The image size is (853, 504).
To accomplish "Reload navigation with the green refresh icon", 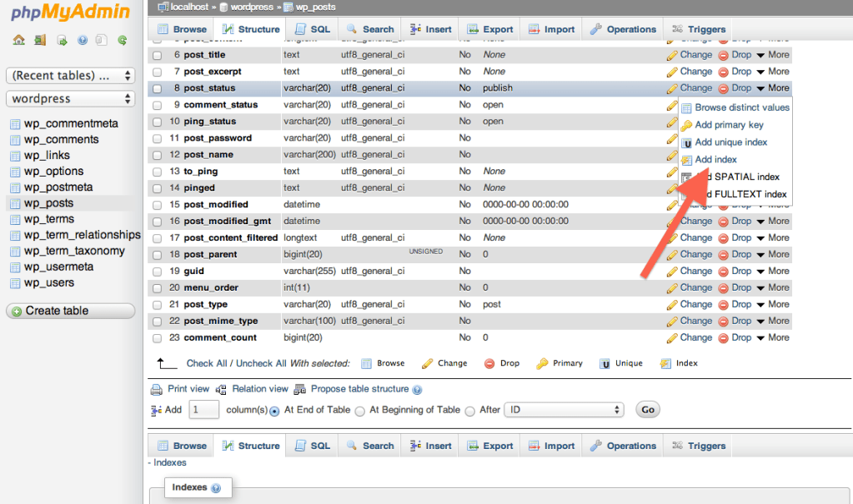I will (x=123, y=40).
